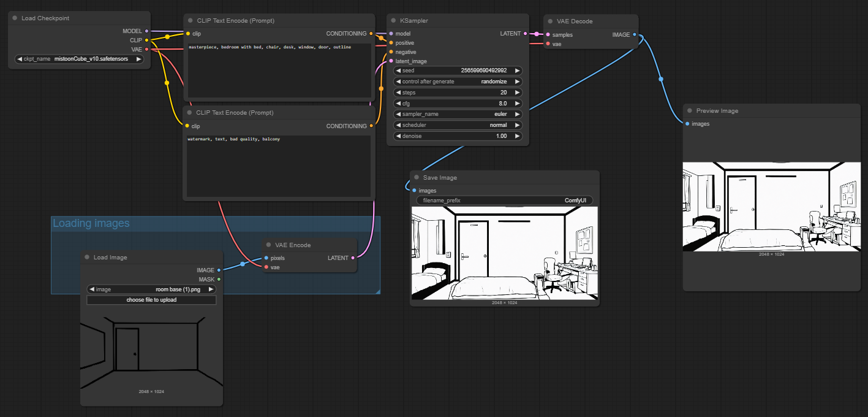Collapse the Load Image node via title dot
Viewport: 868px width, 417px height.
pos(87,258)
